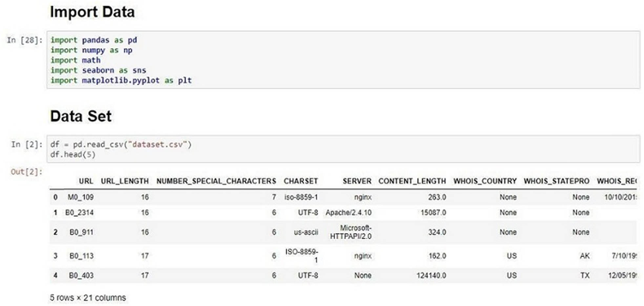Screen dimensions: 644x306
Task: Click the df.head(5) code line
Action: click(x=73, y=154)
